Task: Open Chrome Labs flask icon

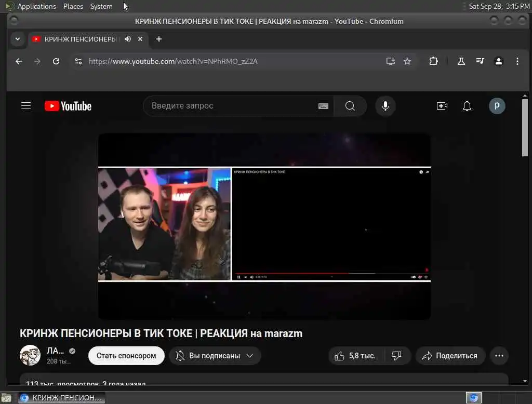Action: click(x=461, y=61)
